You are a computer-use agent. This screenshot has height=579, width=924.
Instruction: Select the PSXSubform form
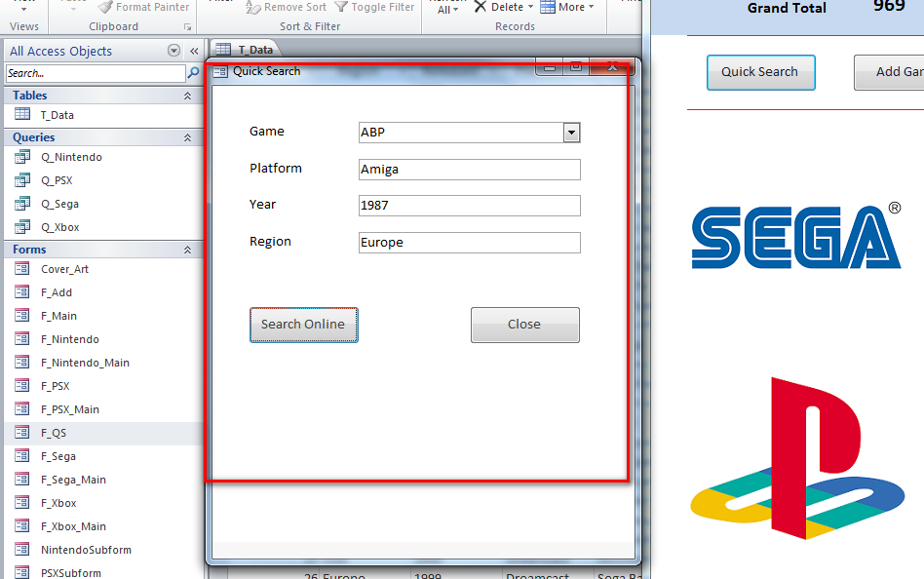(x=103, y=572)
